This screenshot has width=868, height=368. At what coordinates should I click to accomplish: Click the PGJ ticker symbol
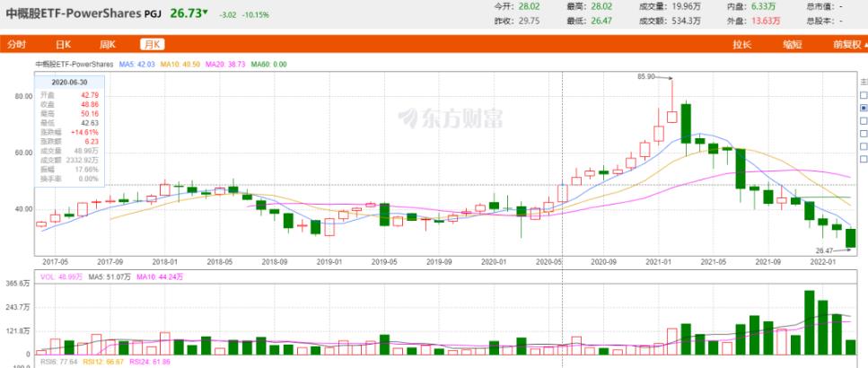tap(153, 14)
